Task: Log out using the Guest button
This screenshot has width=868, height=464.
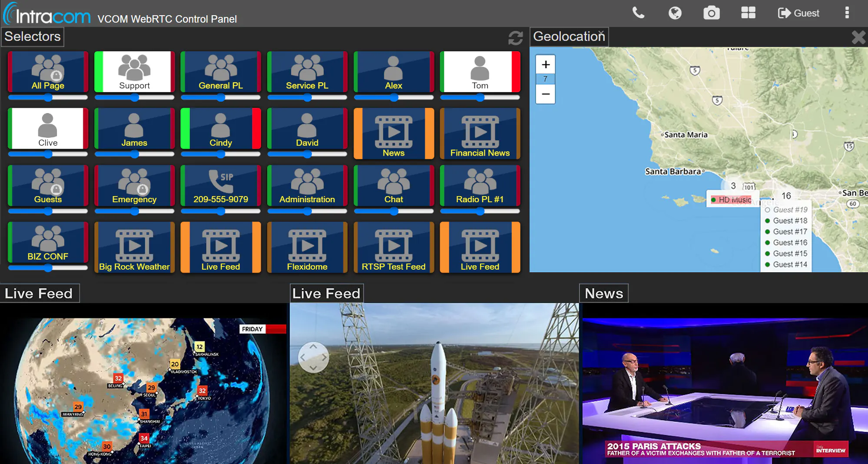Action: [x=798, y=13]
